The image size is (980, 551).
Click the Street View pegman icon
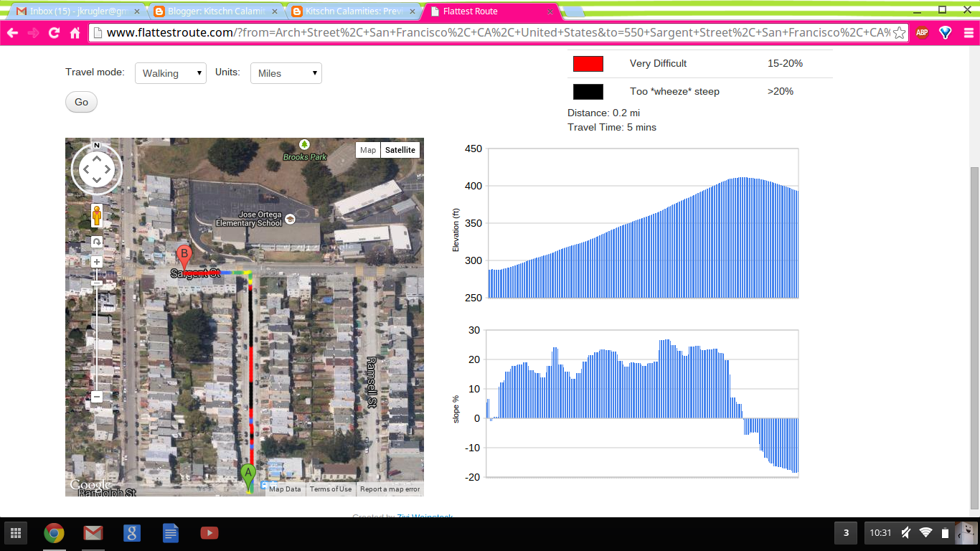coord(96,216)
